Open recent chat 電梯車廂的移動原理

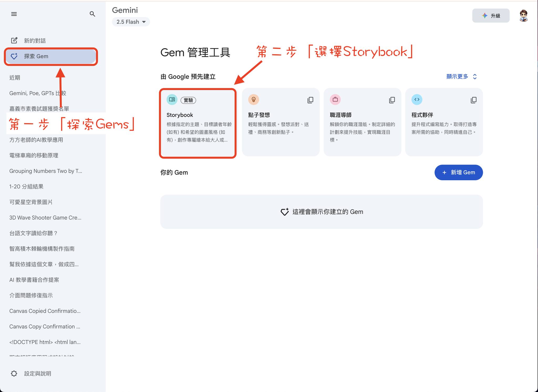(34, 155)
